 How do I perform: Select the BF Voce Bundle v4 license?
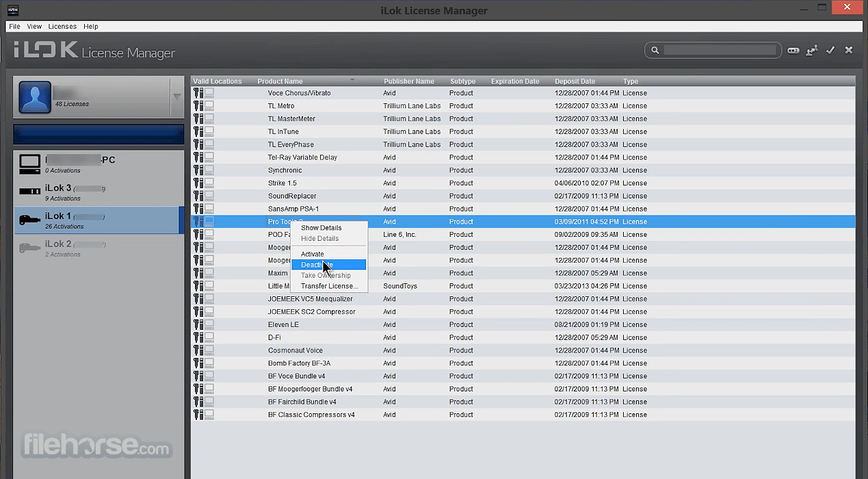click(x=523, y=376)
